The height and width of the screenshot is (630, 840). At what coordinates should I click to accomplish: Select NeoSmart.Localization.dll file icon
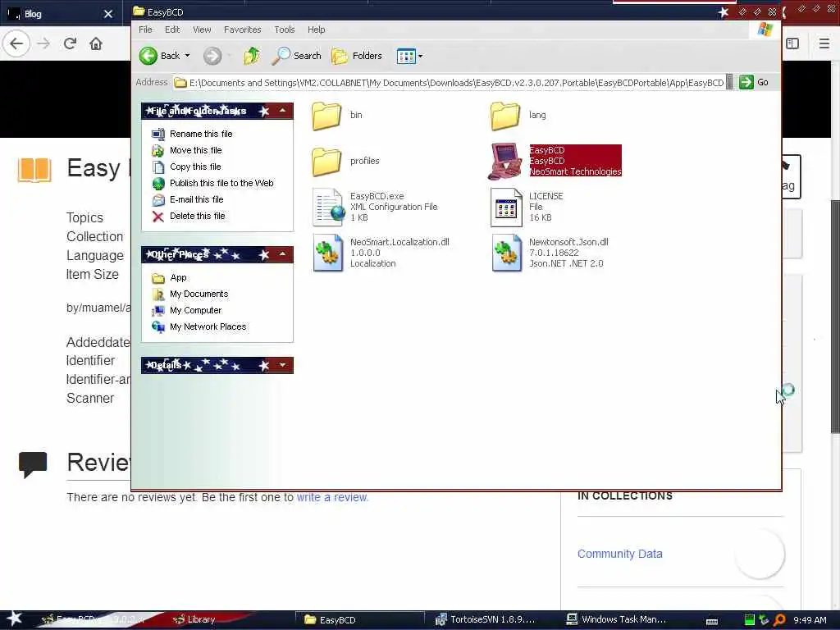[328, 253]
